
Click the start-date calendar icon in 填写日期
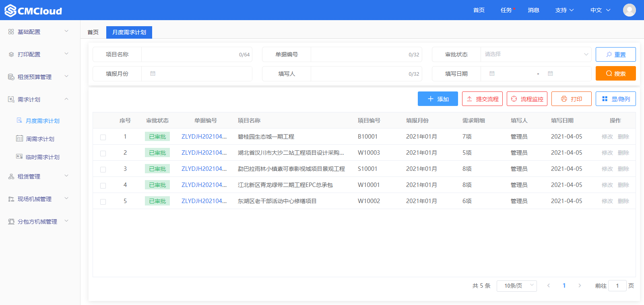point(492,74)
